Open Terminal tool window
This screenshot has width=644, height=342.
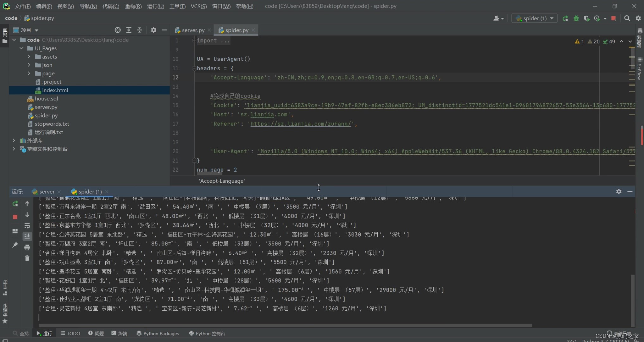coord(119,333)
